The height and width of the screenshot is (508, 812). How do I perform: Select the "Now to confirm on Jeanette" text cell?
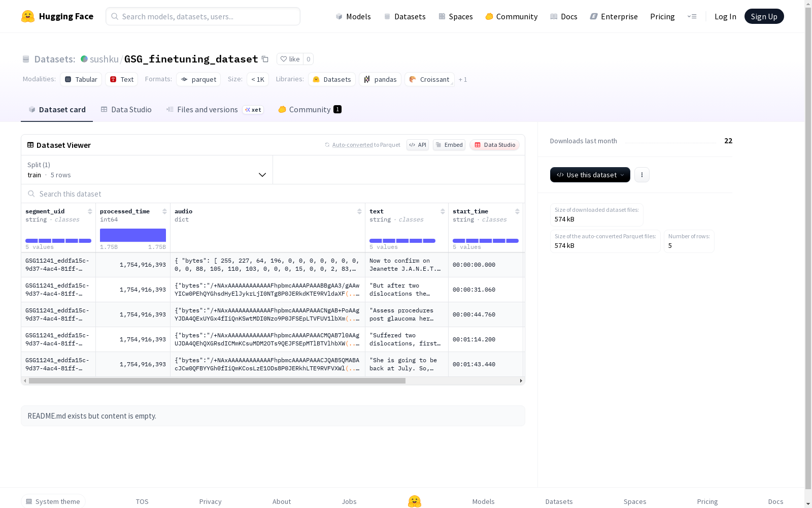click(407, 265)
